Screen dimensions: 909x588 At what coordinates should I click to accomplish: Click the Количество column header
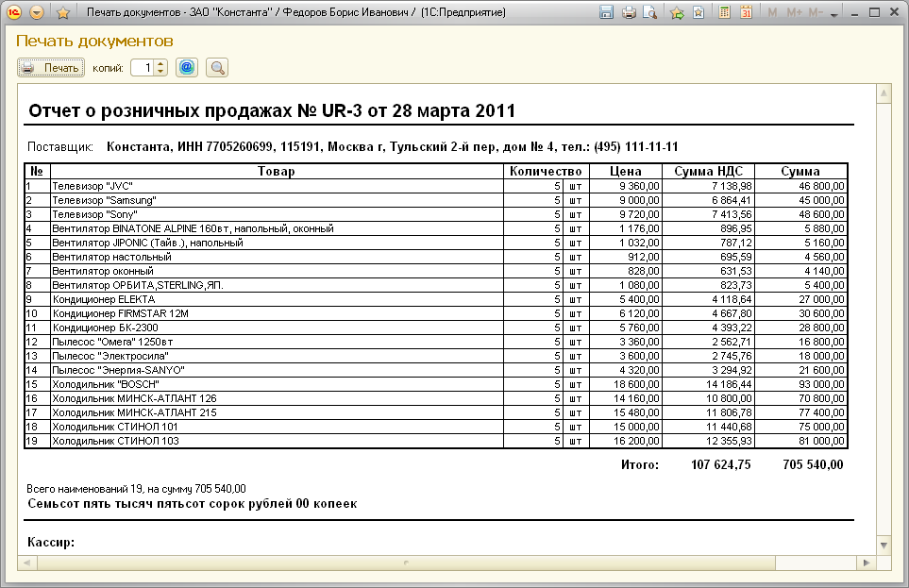[547, 171]
